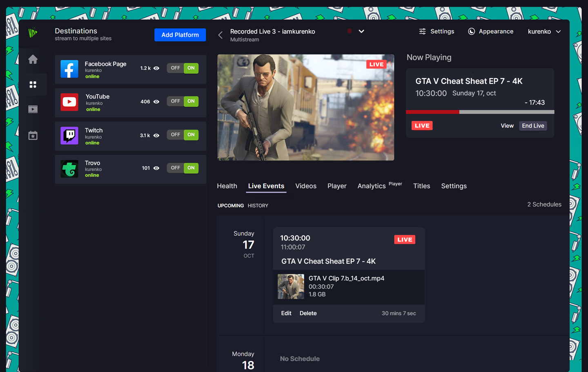Viewport: 588px width, 372px height.
Task: Switch to the Health tab
Action: tap(227, 186)
